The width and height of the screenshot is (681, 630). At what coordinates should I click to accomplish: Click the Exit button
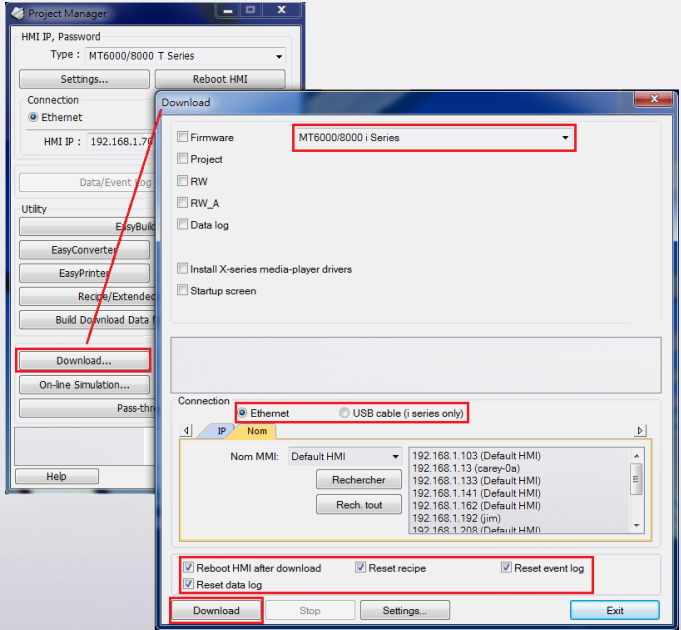615,610
